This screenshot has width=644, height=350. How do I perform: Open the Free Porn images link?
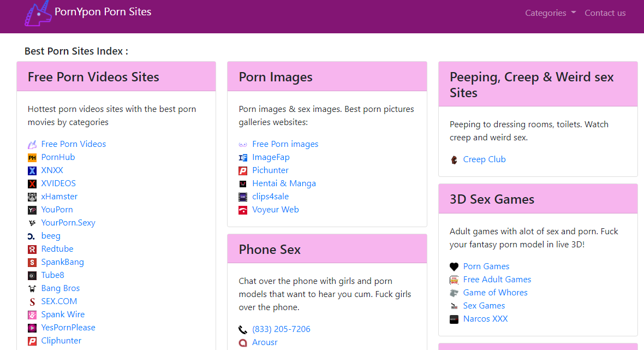click(285, 144)
